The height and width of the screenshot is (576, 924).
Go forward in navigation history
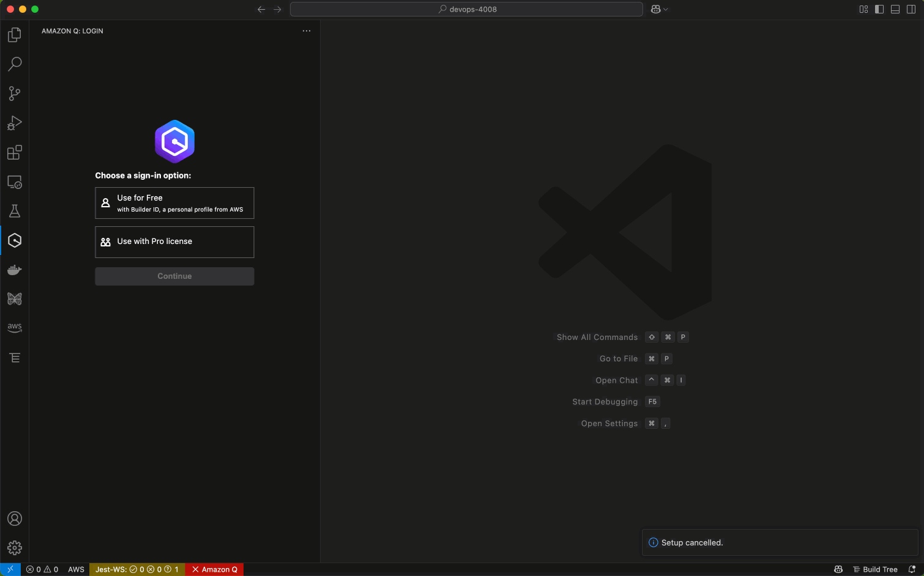[277, 9]
